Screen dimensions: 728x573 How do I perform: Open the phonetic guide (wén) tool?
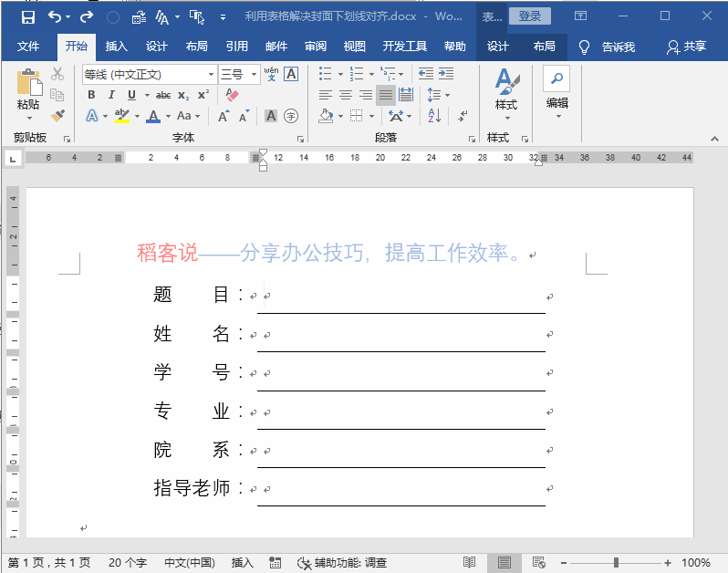point(271,74)
